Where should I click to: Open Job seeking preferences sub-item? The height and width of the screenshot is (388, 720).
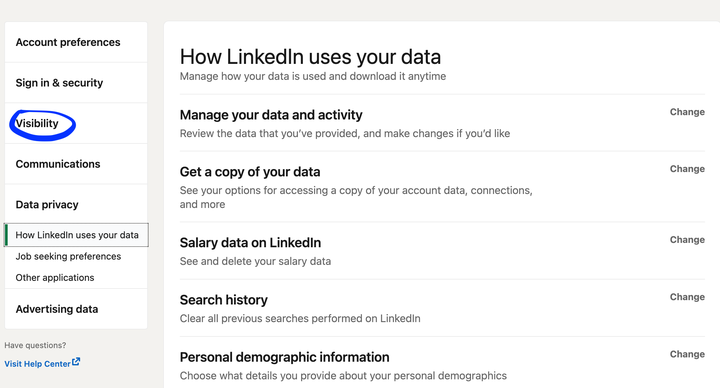[x=68, y=256]
